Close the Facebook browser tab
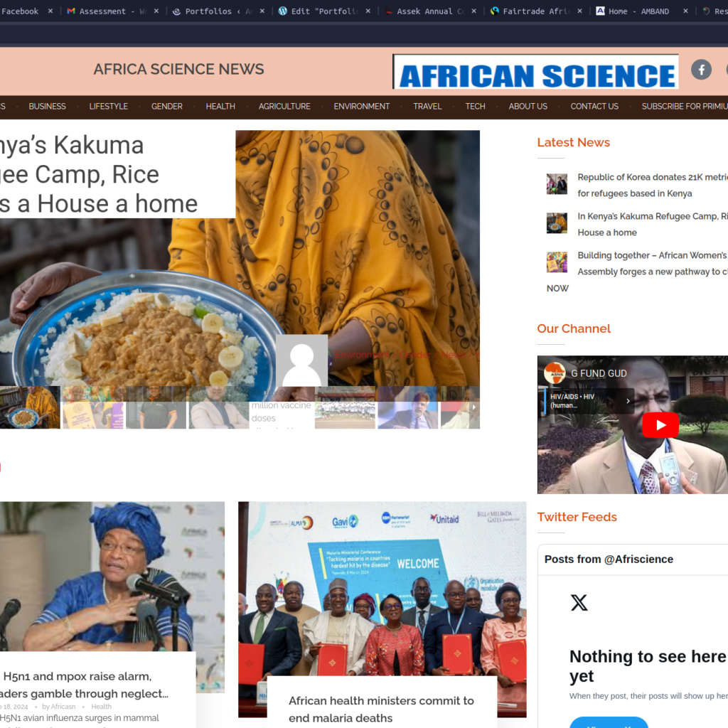The image size is (728, 728). pos(50,11)
